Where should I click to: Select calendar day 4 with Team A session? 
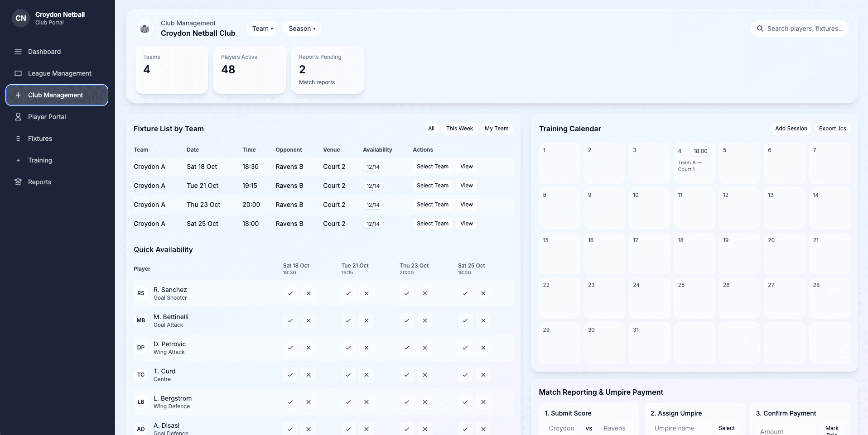tap(694, 163)
